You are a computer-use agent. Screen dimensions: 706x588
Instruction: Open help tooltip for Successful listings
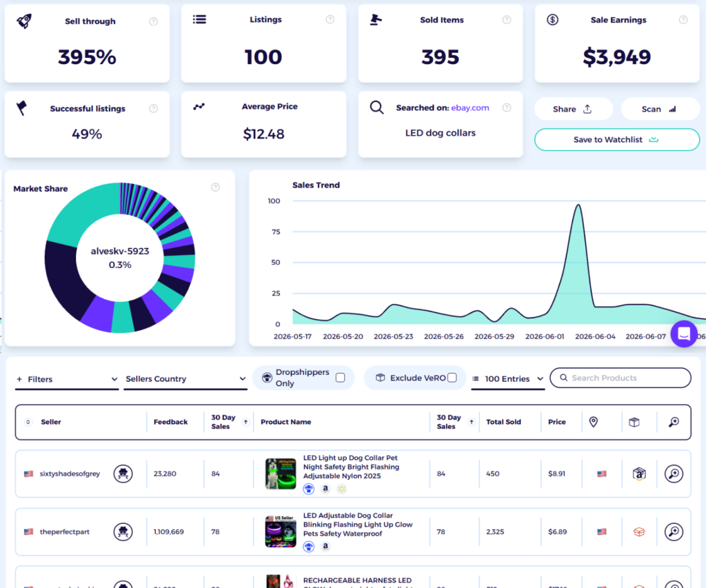click(154, 108)
